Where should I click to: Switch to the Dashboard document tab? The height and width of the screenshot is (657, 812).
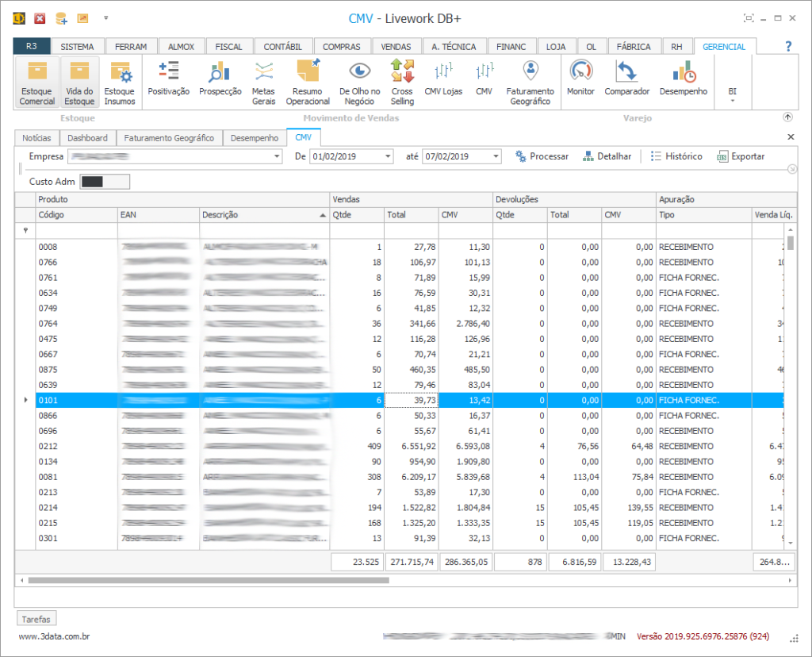click(87, 138)
